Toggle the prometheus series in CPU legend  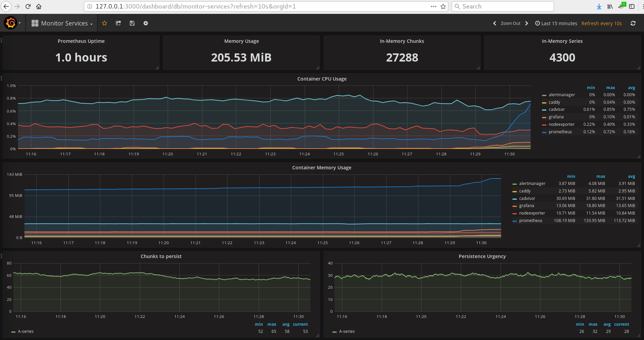(560, 132)
